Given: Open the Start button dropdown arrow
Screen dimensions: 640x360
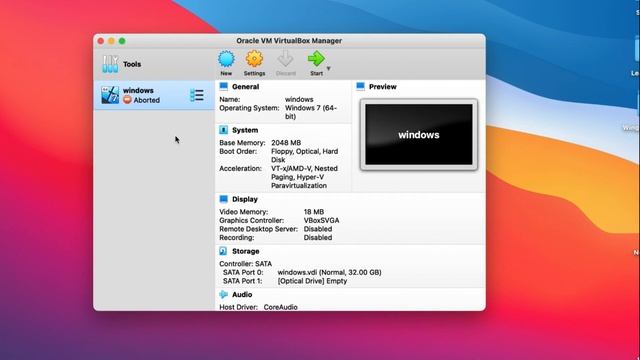Looking at the screenshot, I should point(329,69).
